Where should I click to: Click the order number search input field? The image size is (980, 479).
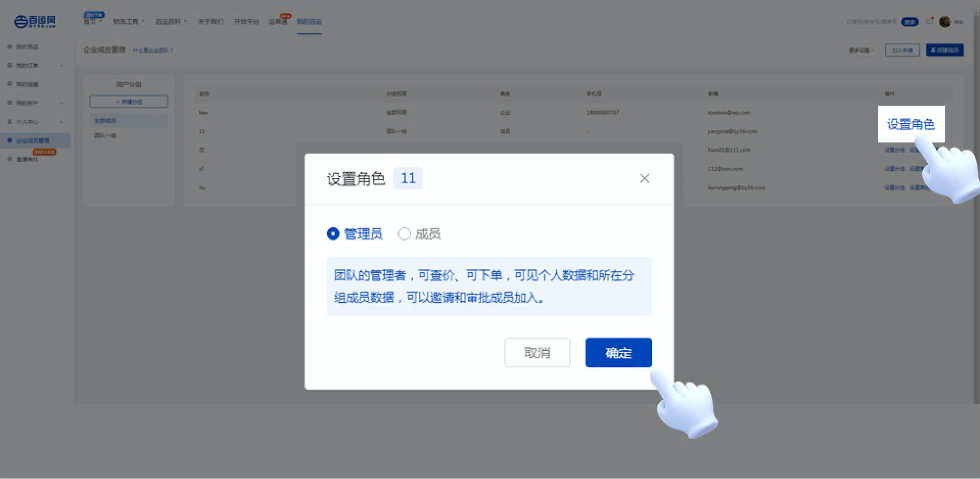[x=872, y=21]
